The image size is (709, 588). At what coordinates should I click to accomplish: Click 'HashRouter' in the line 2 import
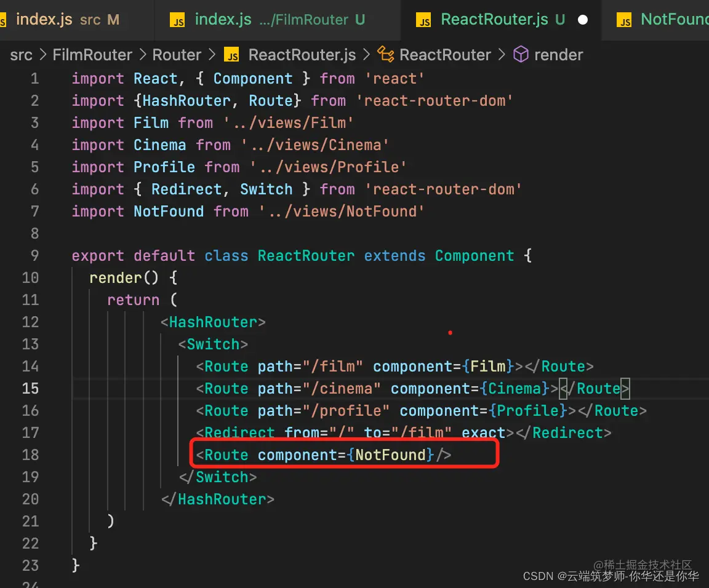(186, 101)
